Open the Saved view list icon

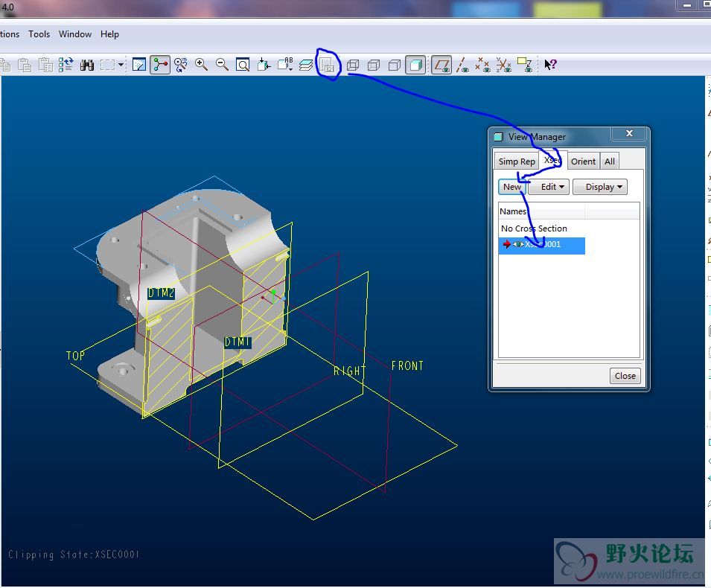tap(285, 64)
